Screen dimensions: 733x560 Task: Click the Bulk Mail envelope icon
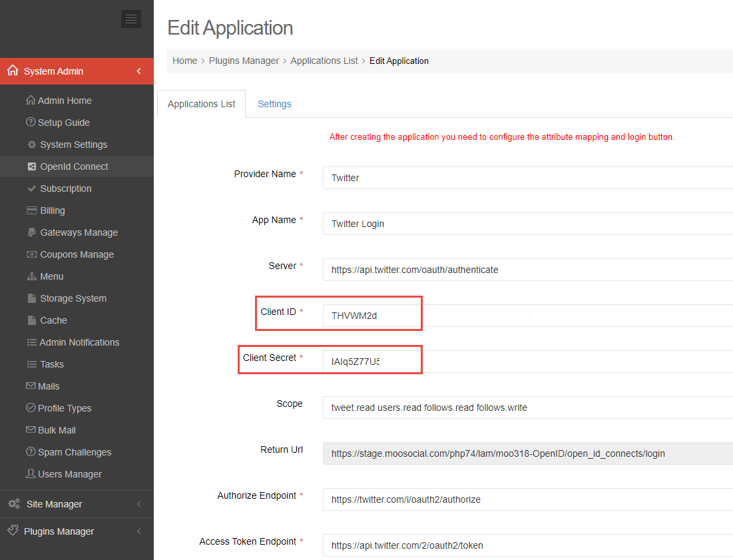coord(31,429)
